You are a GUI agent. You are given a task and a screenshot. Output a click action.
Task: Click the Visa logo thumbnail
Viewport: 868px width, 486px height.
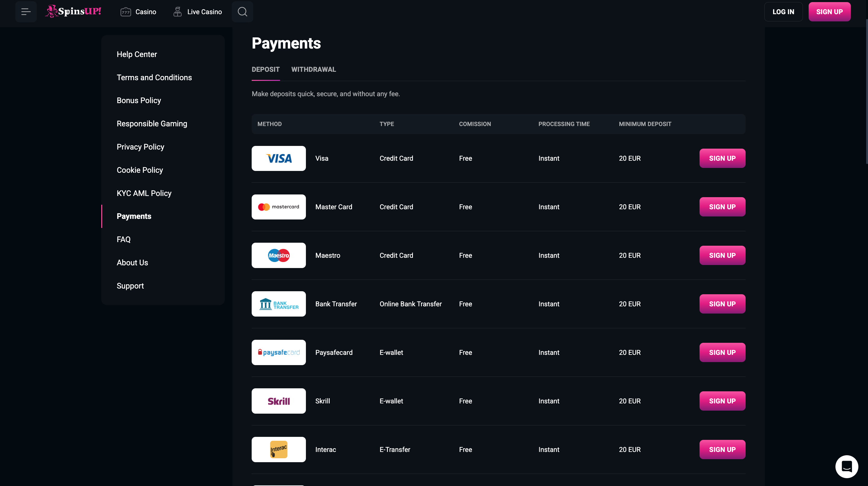(279, 158)
